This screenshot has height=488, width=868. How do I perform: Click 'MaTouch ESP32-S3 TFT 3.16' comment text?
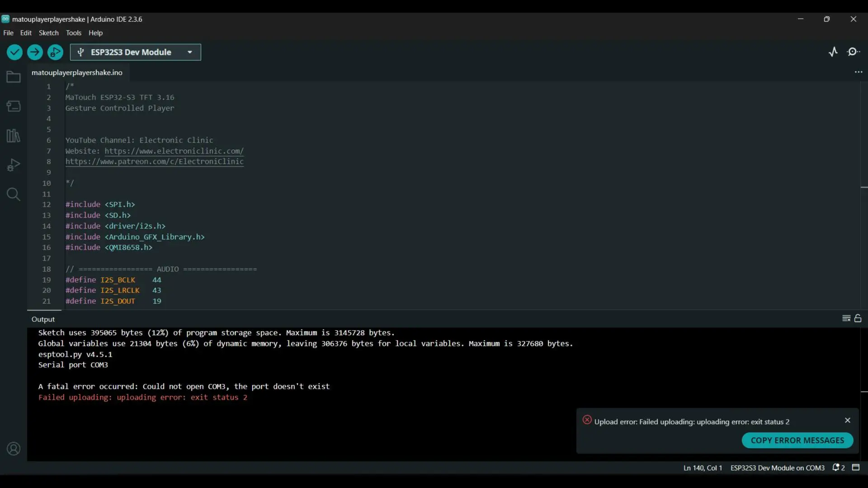120,98
